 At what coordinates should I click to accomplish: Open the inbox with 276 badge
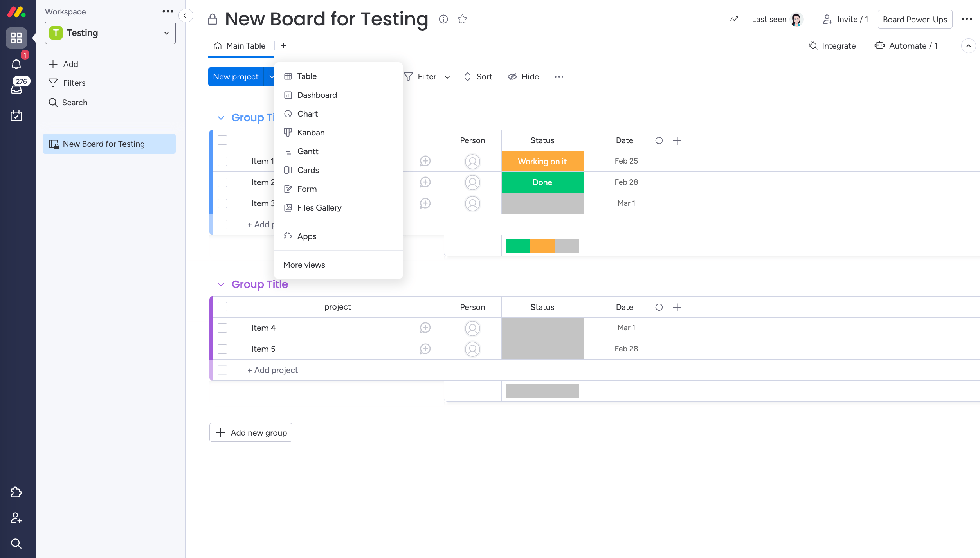coord(16,89)
